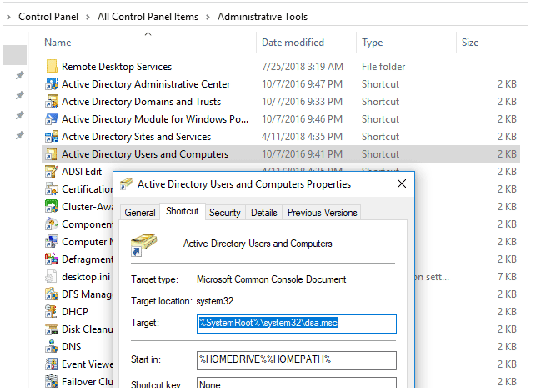Screen dimensions: 536x392
Task: Switch to the Shortcut tab
Action: (x=183, y=211)
